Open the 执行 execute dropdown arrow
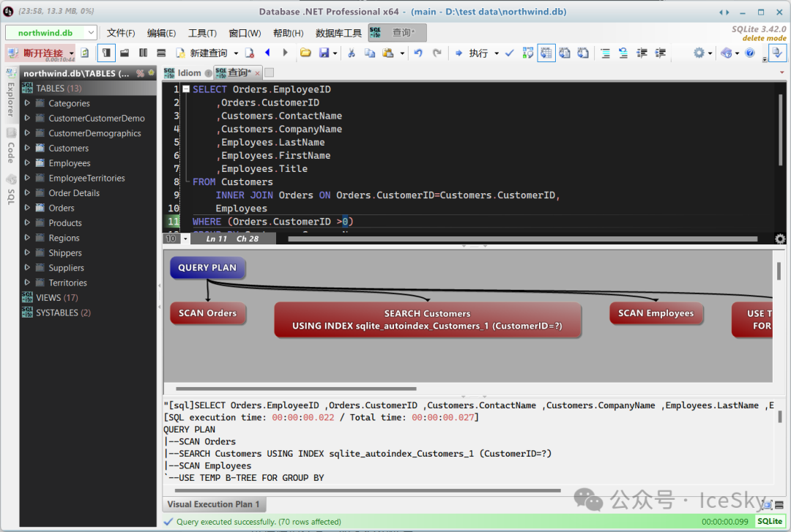This screenshot has width=791, height=532. [497, 53]
